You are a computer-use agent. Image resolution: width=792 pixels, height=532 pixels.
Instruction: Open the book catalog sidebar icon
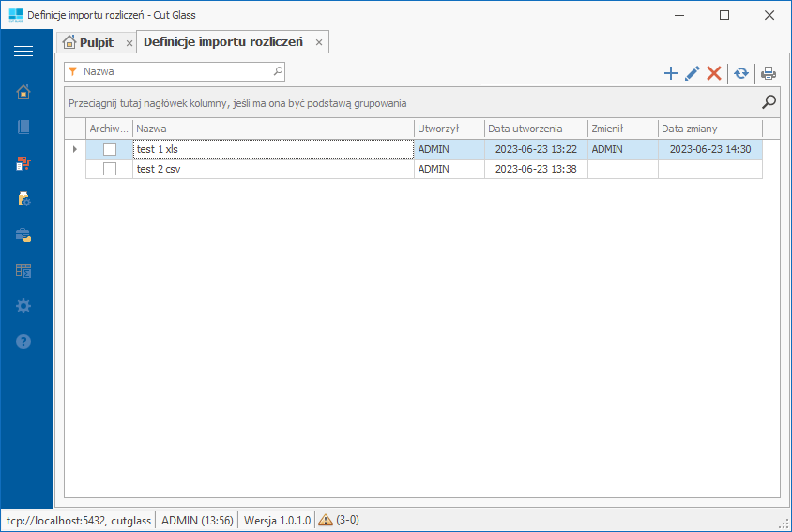[x=23, y=128]
